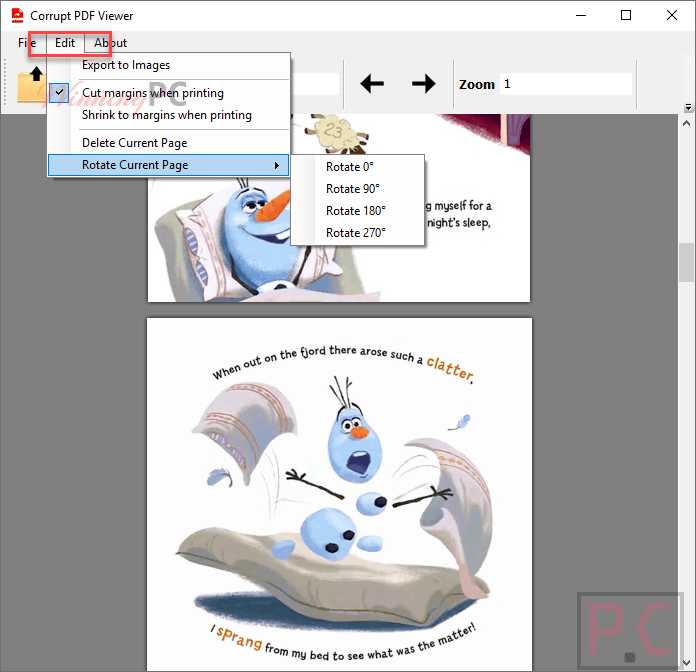Open the toolbar overflow arrow
Image resolution: width=696 pixels, height=672 pixels.
click(688, 107)
